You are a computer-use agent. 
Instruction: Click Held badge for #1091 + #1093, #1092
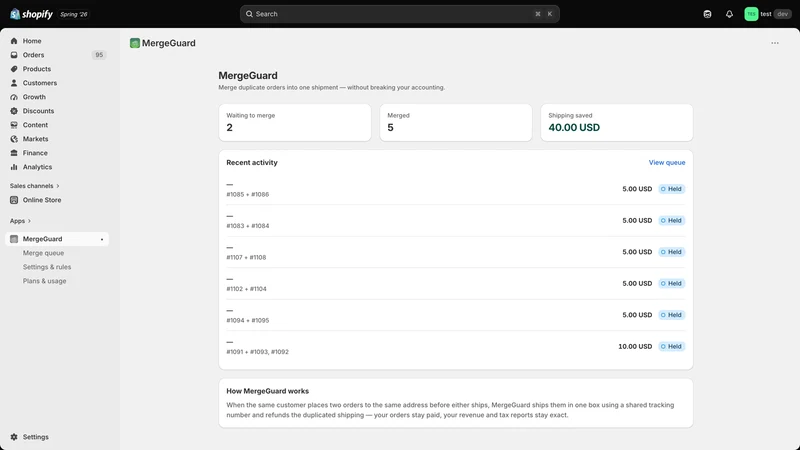(x=671, y=346)
